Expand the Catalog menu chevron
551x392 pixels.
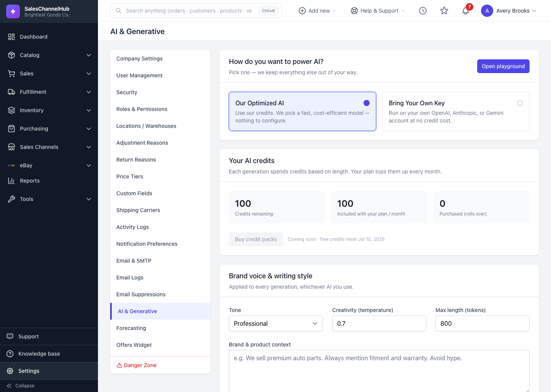(89, 55)
